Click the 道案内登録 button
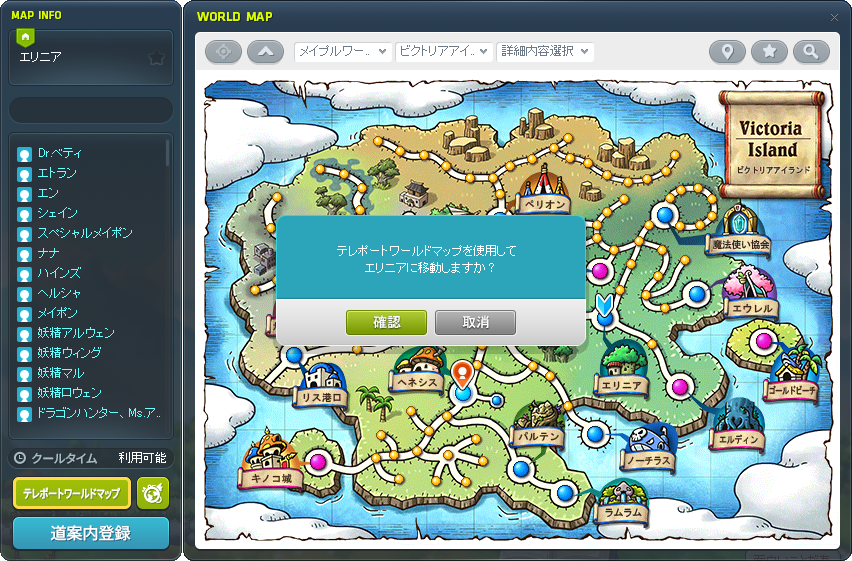 coord(91,533)
